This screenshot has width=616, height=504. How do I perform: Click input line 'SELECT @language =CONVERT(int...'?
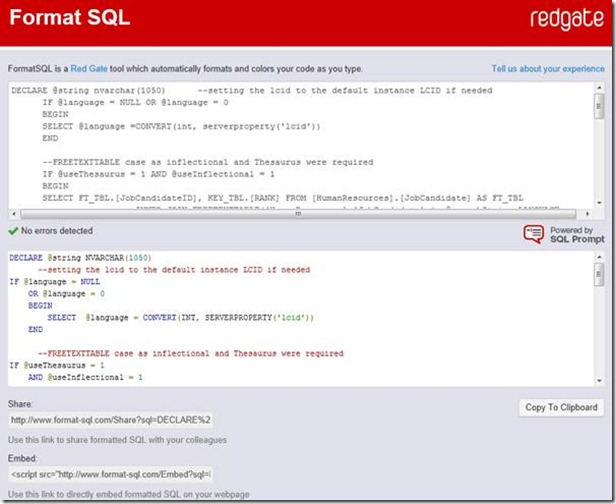182,126
